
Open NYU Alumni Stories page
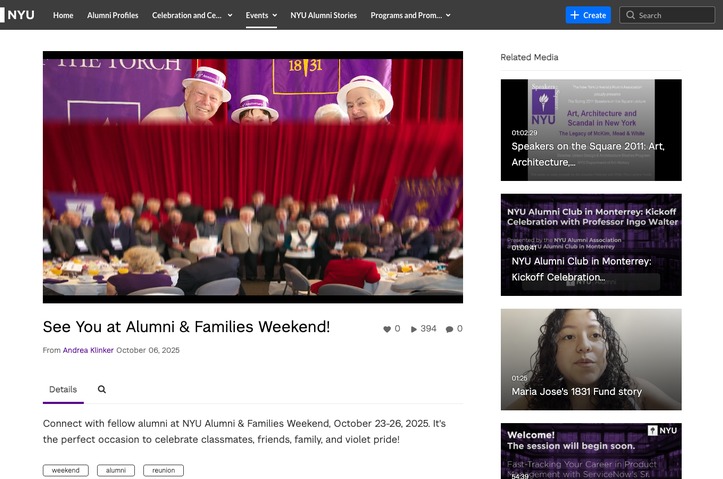point(323,15)
